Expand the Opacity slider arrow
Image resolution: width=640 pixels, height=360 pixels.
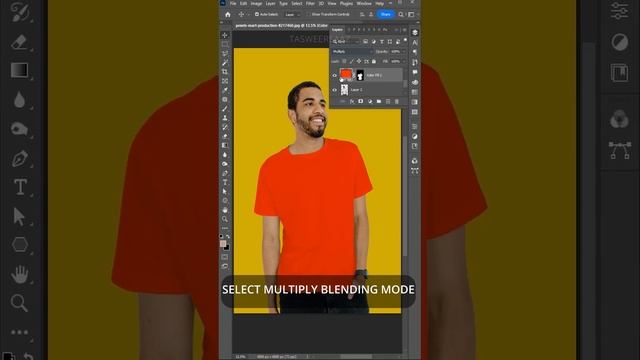[x=404, y=52]
